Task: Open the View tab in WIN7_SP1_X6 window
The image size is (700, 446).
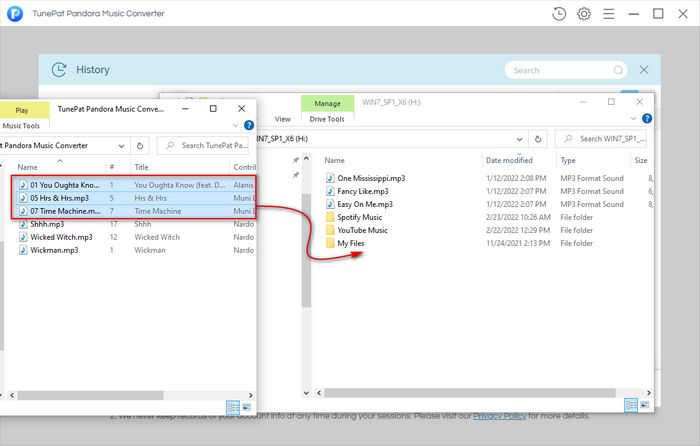Action: (x=283, y=119)
